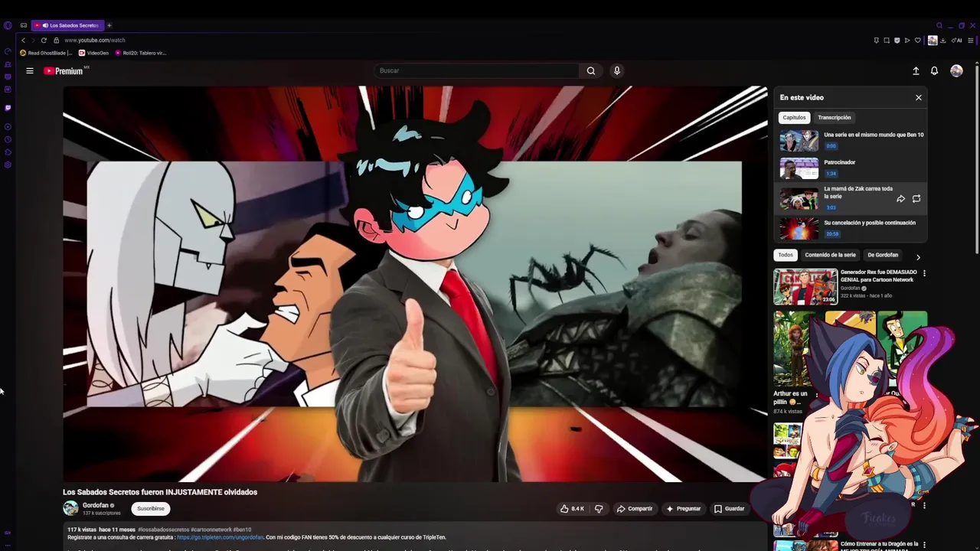
Task: Bookmark the page with the heart icon
Action: coord(917,41)
